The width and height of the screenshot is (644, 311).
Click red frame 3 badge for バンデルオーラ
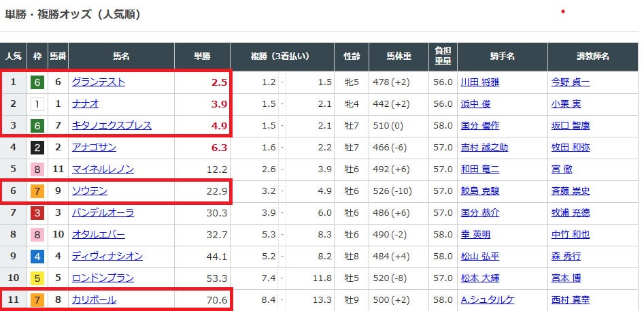coord(37,213)
